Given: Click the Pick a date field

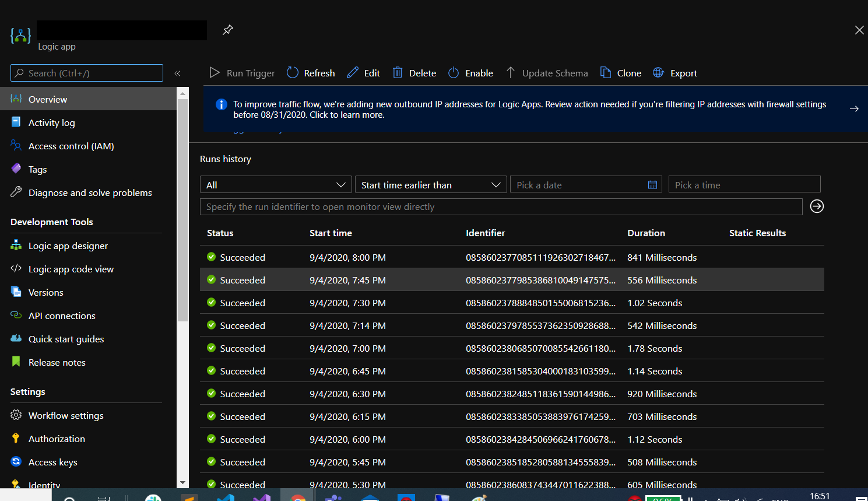Looking at the screenshot, I should tap(586, 185).
